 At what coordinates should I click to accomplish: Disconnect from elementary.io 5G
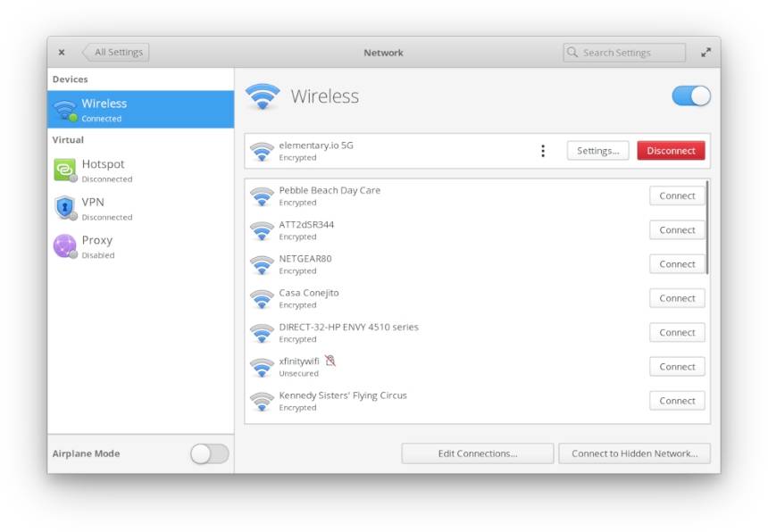[671, 151]
